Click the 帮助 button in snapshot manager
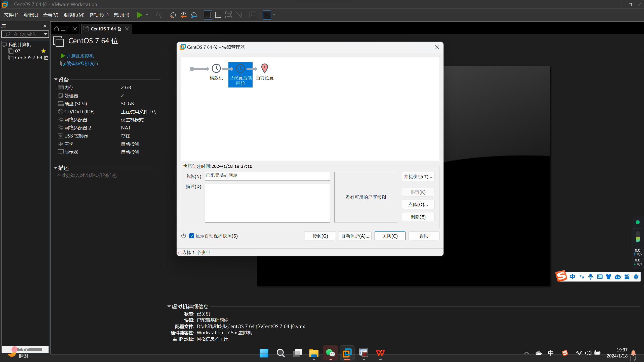 click(x=424, y=236)
